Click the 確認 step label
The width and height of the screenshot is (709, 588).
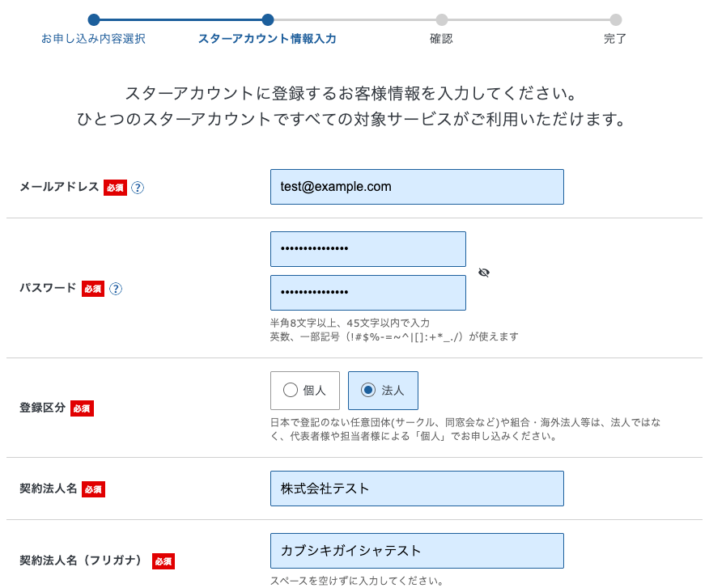click(x=441, y=39)
